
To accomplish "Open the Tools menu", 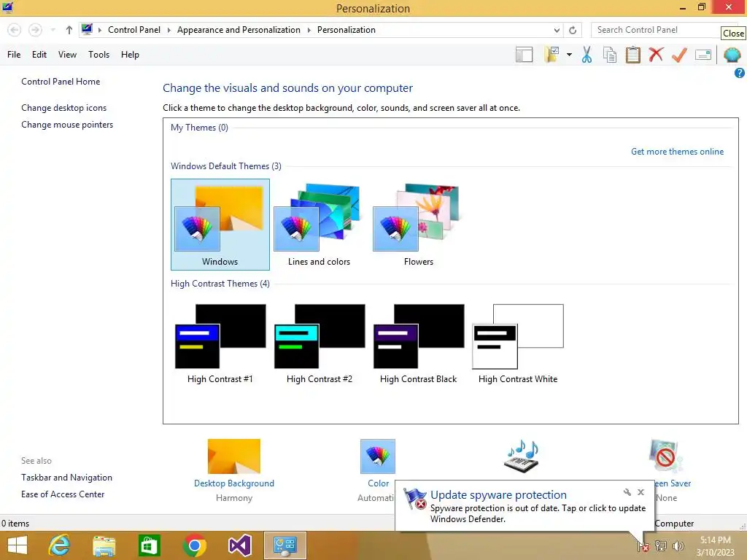I will (x=98, y=55).
